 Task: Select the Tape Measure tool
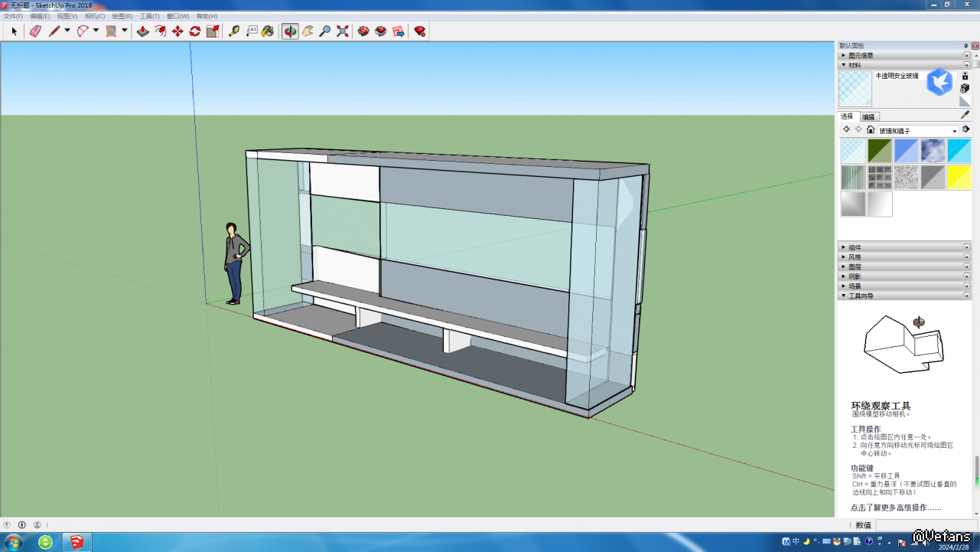tap(234, 31)
